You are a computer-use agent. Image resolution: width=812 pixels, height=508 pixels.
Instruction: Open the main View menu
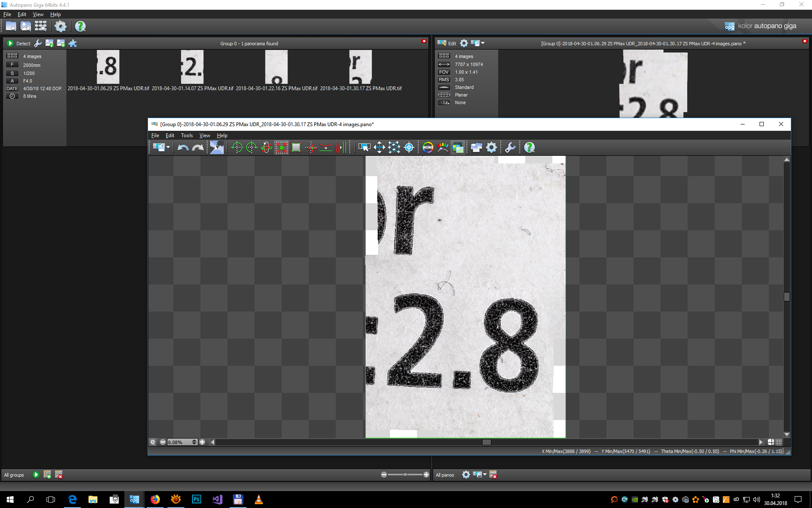click(38, 14)
